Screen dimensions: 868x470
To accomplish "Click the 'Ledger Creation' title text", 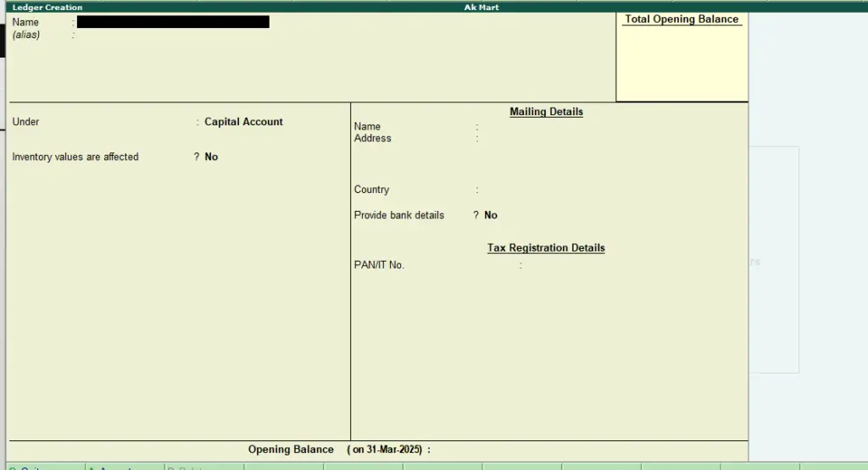I will pos(47,7).
